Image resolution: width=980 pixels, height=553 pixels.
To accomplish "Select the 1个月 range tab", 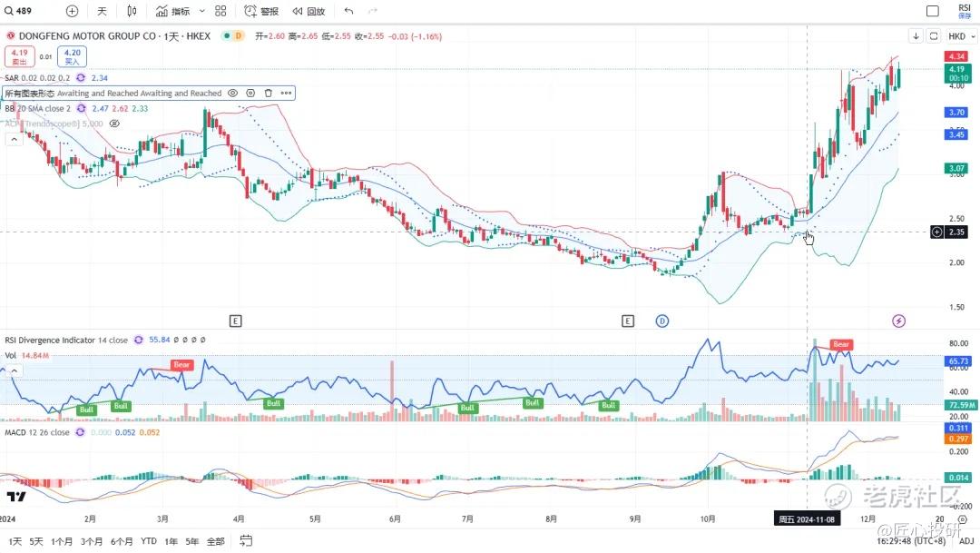I will [62, 542].
